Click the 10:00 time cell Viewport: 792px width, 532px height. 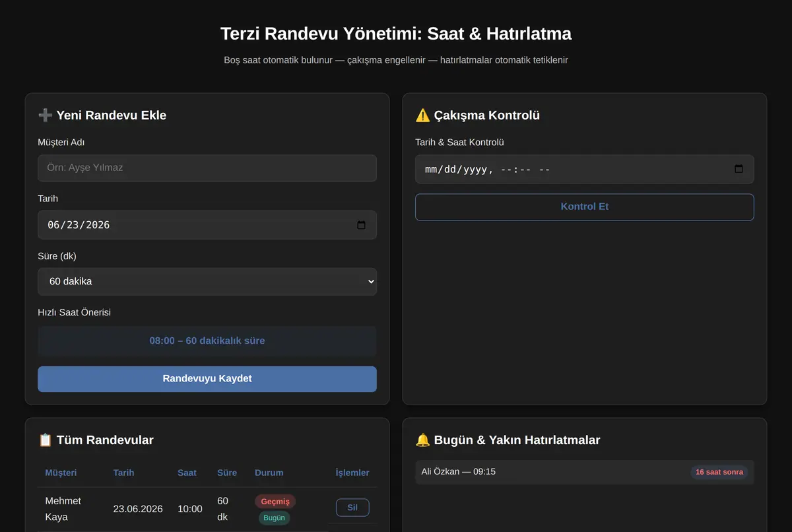pyautogui.click(x=190, y=509)
